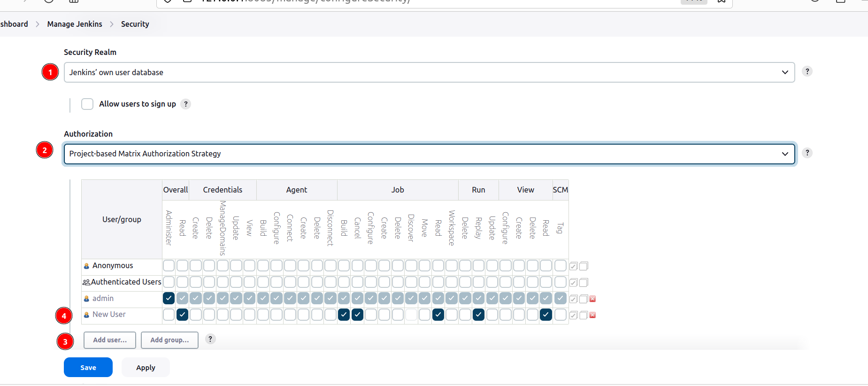This screenshot has height=386, width=868.
Task: Expand chevron after Manage Jenkins breadcrumb
Action: pos(112,24)
